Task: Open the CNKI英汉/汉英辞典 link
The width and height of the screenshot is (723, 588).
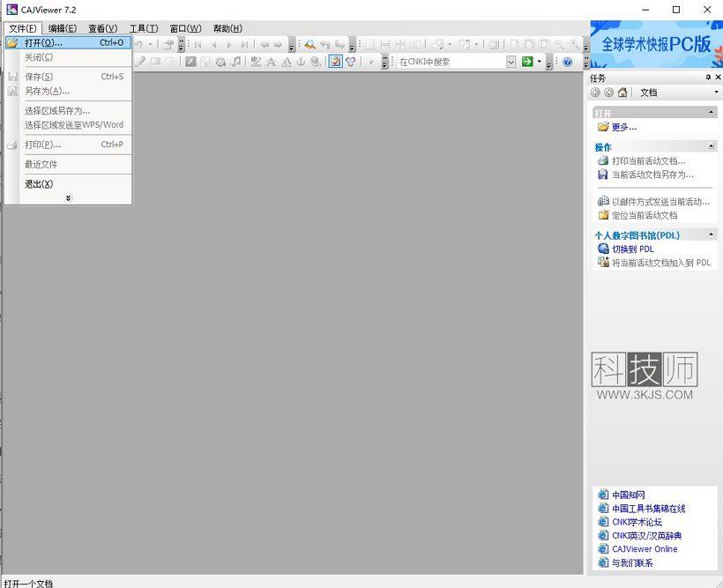Action: 646,536
